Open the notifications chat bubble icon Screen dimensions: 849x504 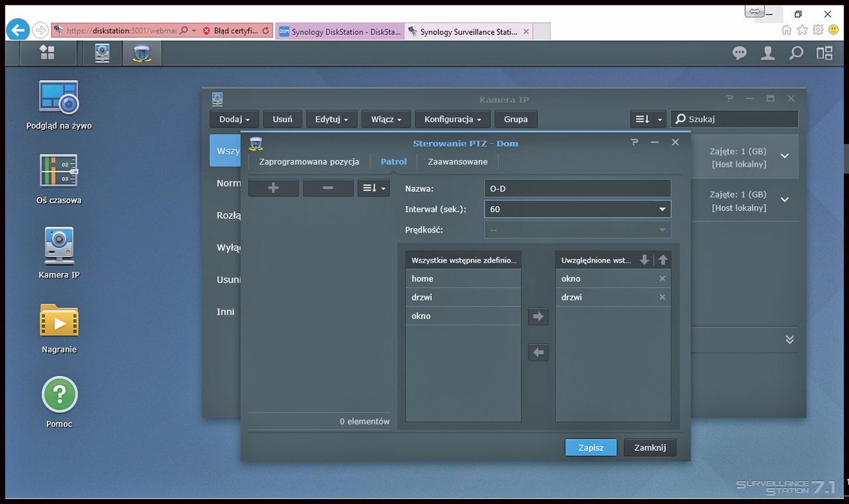[x=740, y=53]
